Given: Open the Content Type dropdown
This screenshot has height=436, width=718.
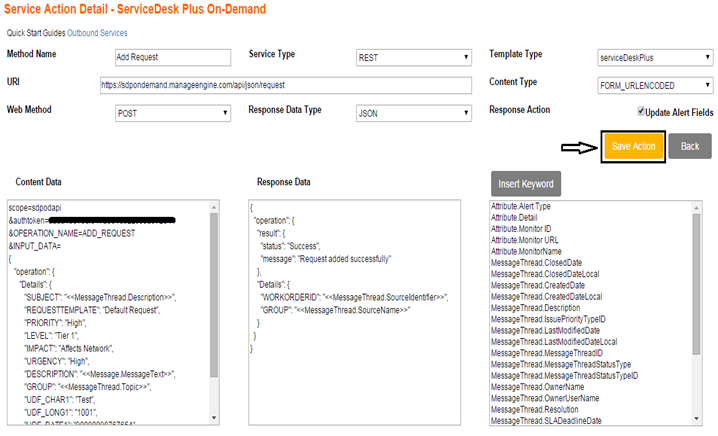Looking at the screenshot, I should coord(654,85).
